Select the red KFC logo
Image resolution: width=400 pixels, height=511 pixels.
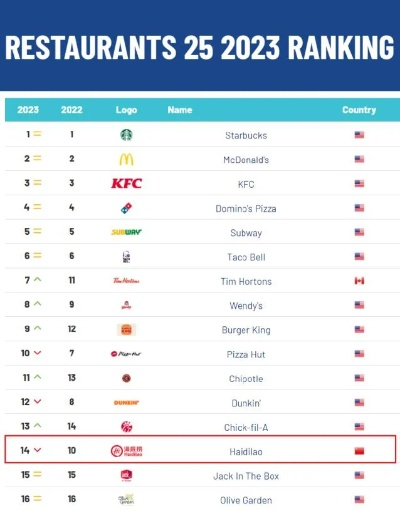(x=127, y=183)
